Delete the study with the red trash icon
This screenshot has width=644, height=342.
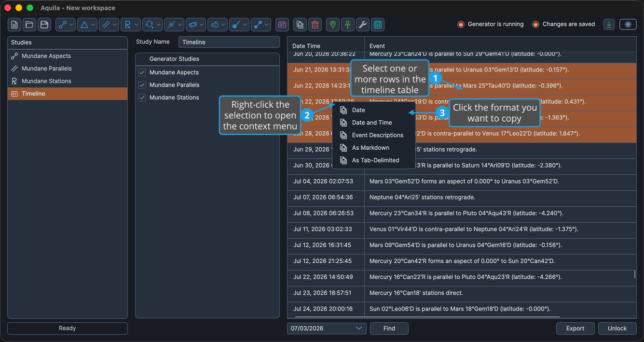coord(315,25)
